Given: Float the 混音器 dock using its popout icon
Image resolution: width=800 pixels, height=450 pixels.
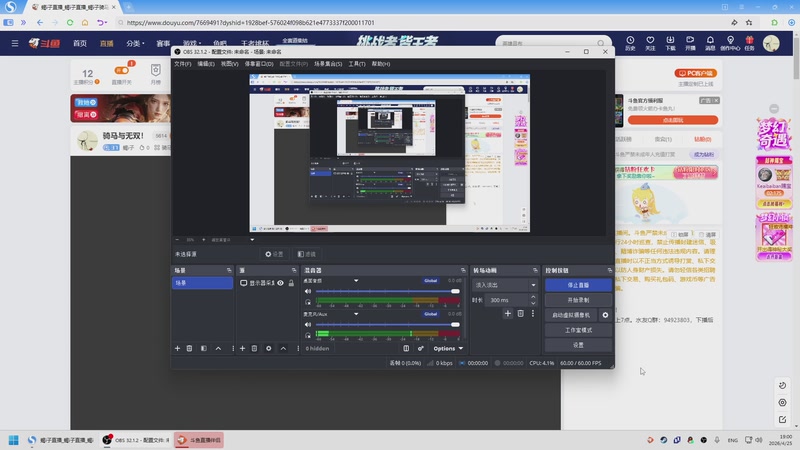Looking at the screenshot, I should tap(463, 270).
